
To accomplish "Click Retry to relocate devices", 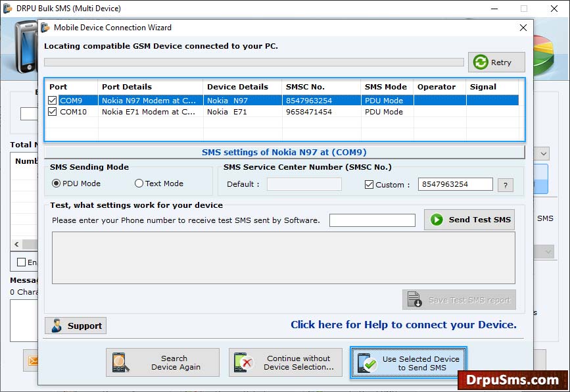I will (496, 62).
